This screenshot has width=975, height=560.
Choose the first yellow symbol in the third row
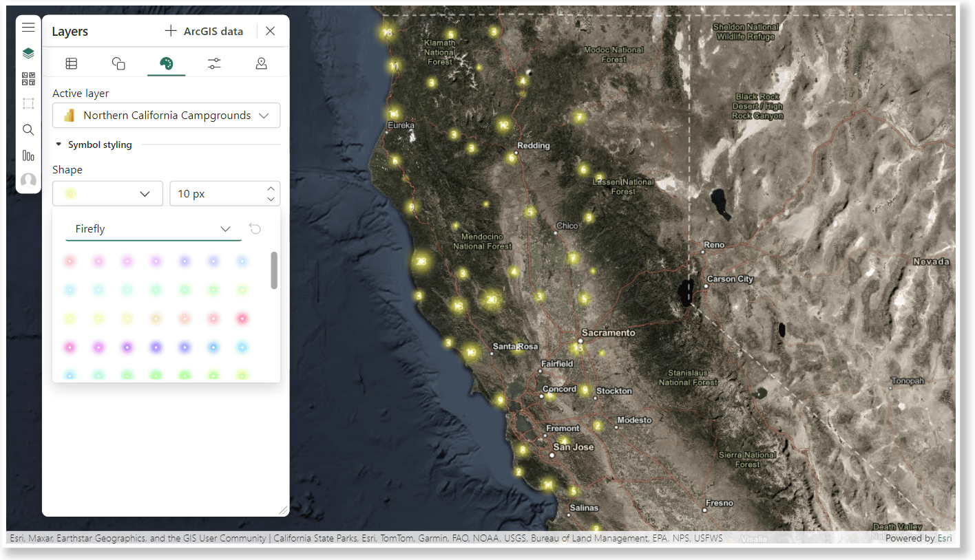click(x=70, y=319)
